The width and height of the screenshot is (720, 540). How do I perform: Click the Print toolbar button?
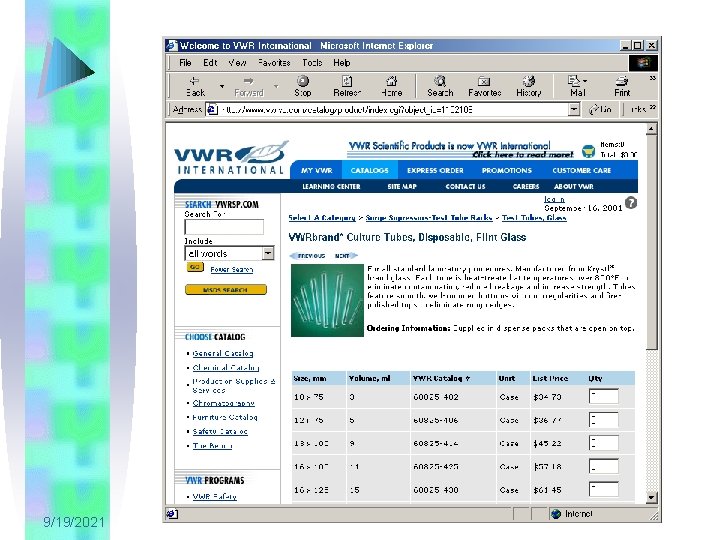pyautogui.click(x=622, y=86)
